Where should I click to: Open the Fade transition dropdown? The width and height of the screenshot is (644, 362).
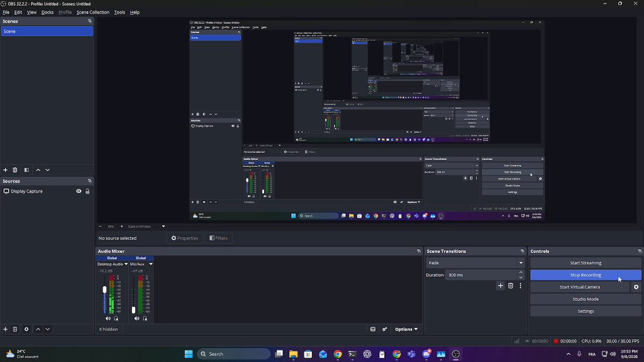475,263
